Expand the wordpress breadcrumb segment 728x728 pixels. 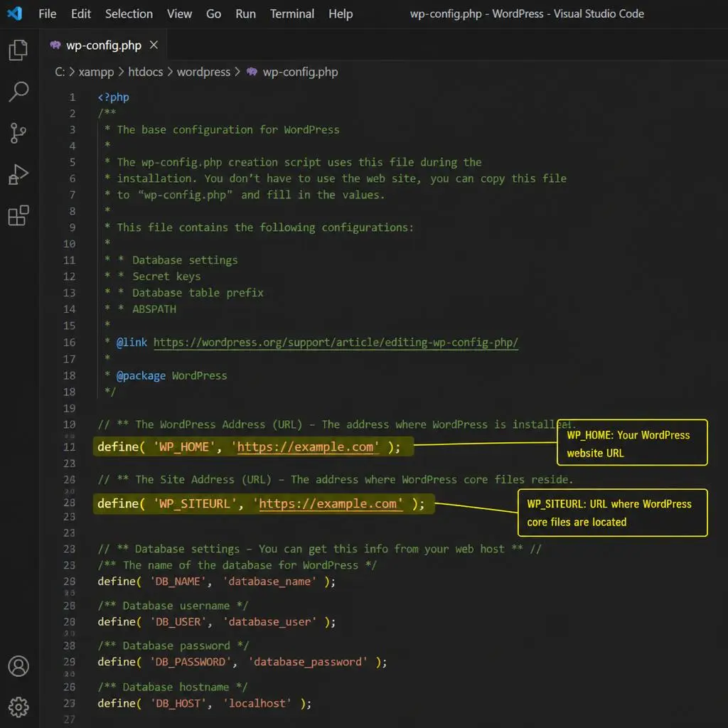point(203,72)
